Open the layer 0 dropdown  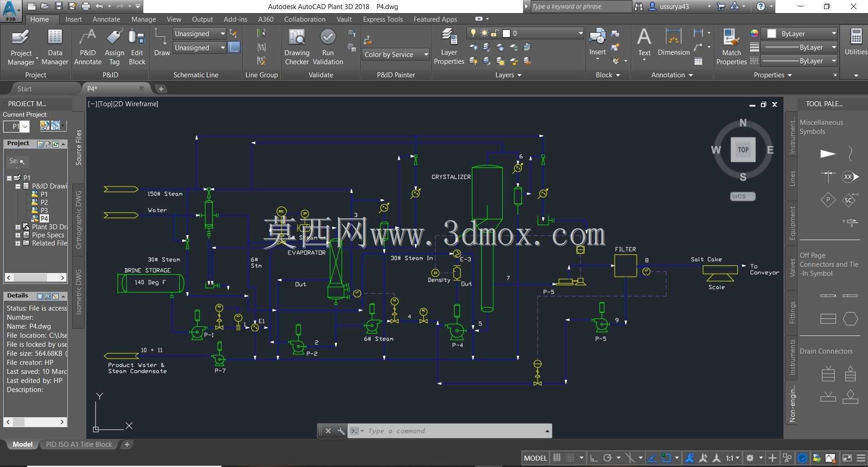pyautogui.click(x=525, y=33)
